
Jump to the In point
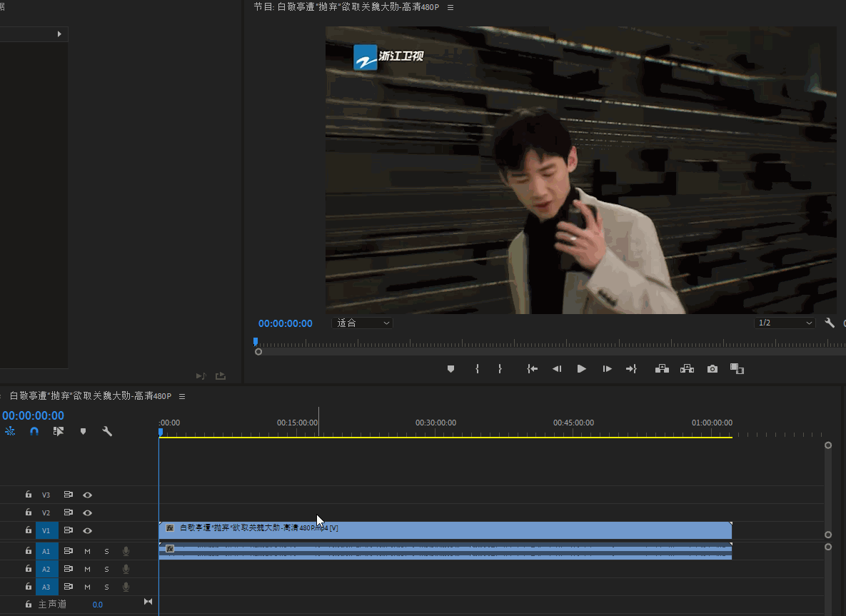tap(532, 369)
